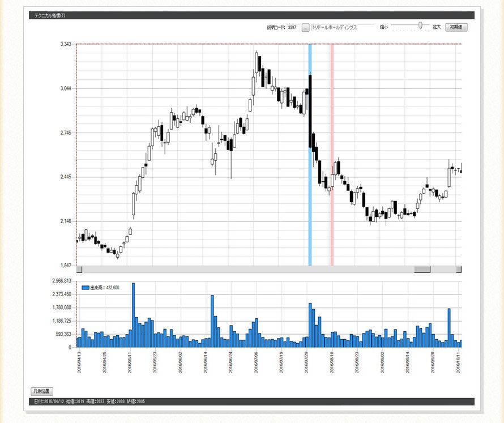The width and height of the screenshot is (504, 423).
Task: Click the chart scrollbar's left arrow
Action: point(79,270)
